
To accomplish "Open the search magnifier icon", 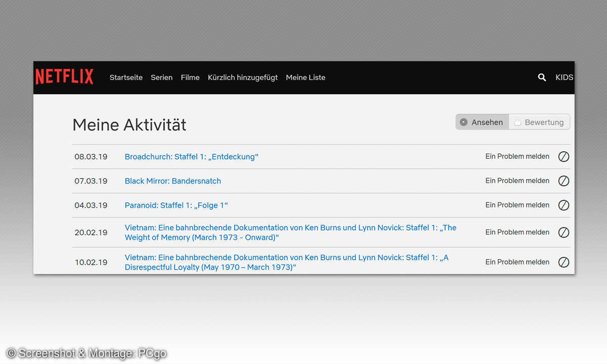I will [x=542, y=77].
